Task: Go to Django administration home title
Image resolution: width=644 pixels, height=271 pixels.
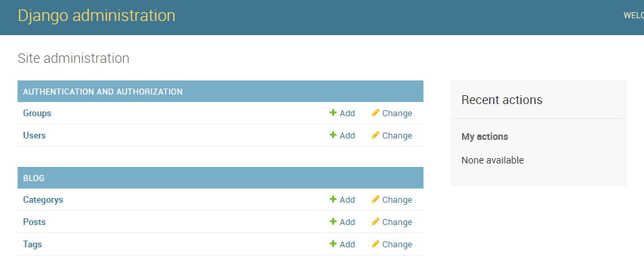Action: 97,16
